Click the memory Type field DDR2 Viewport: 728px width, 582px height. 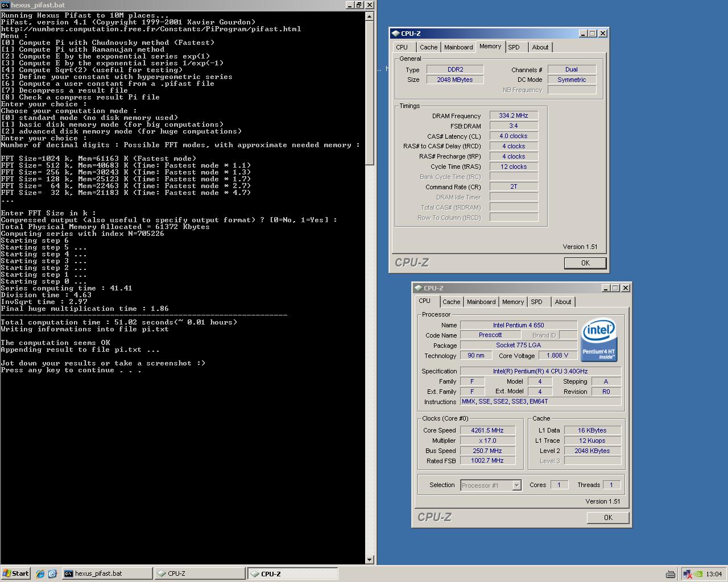coord(455,69)
